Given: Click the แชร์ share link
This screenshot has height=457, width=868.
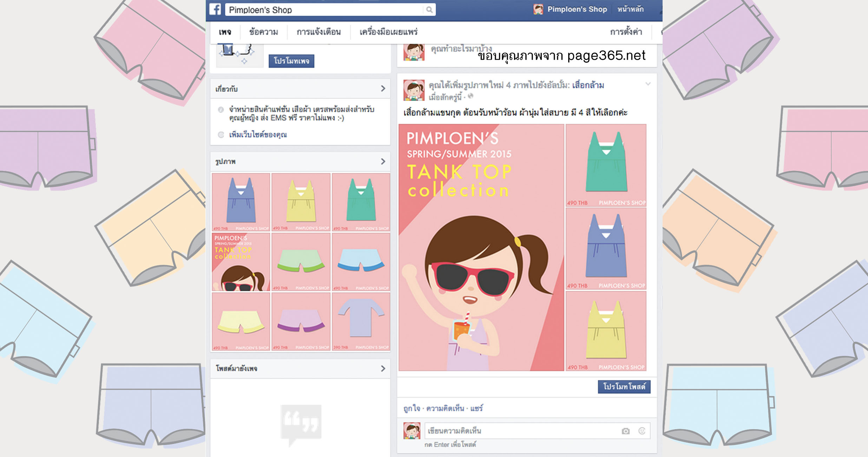Looking at the screenshot, I should coord(476,408).
